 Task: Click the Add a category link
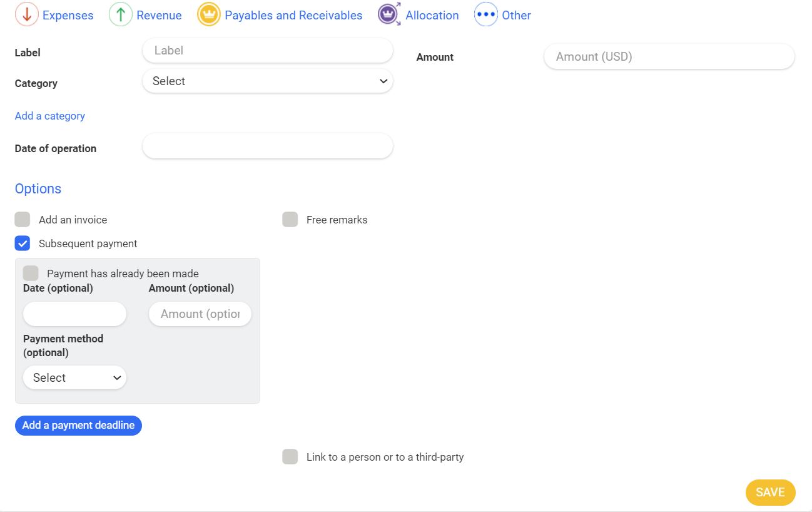tap(50, 116)
